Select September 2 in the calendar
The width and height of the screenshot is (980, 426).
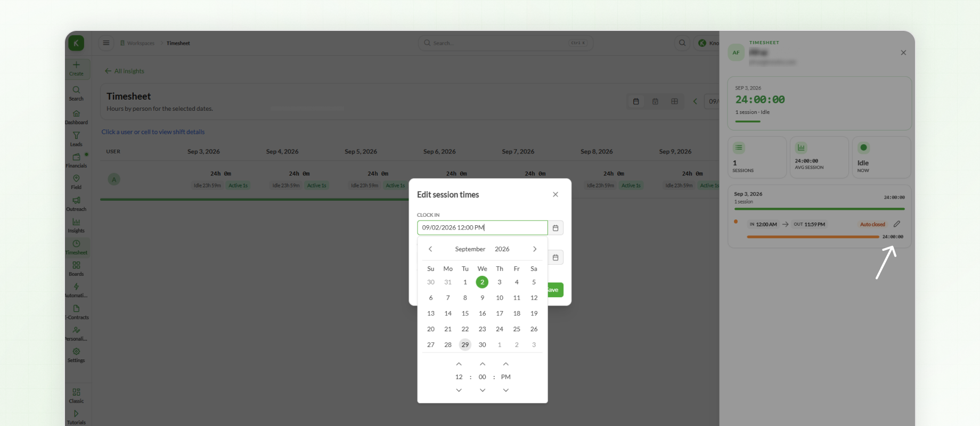coord(482,282)
